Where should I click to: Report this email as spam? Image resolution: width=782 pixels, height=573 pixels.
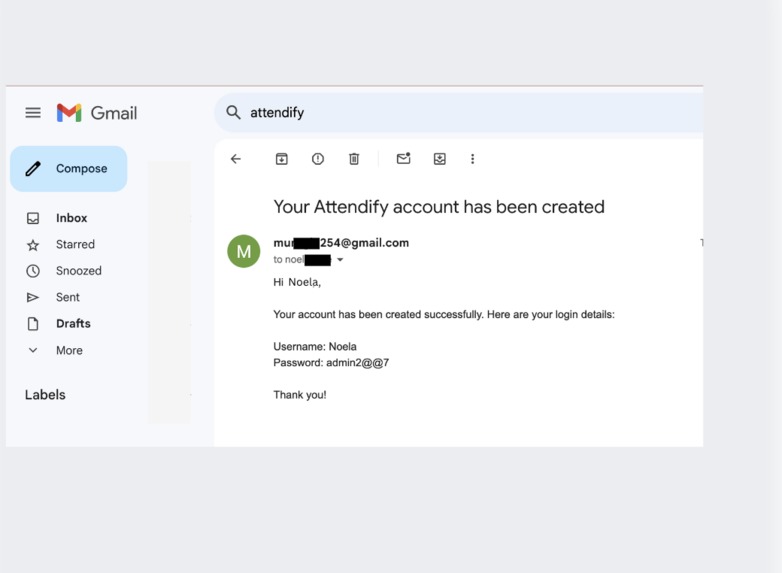pos(318,159)
